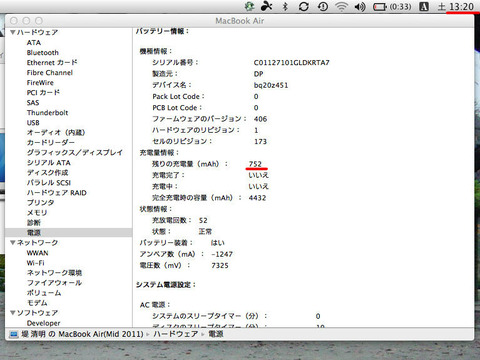Click the システム電源設定 heading

(x=166, y=285)
